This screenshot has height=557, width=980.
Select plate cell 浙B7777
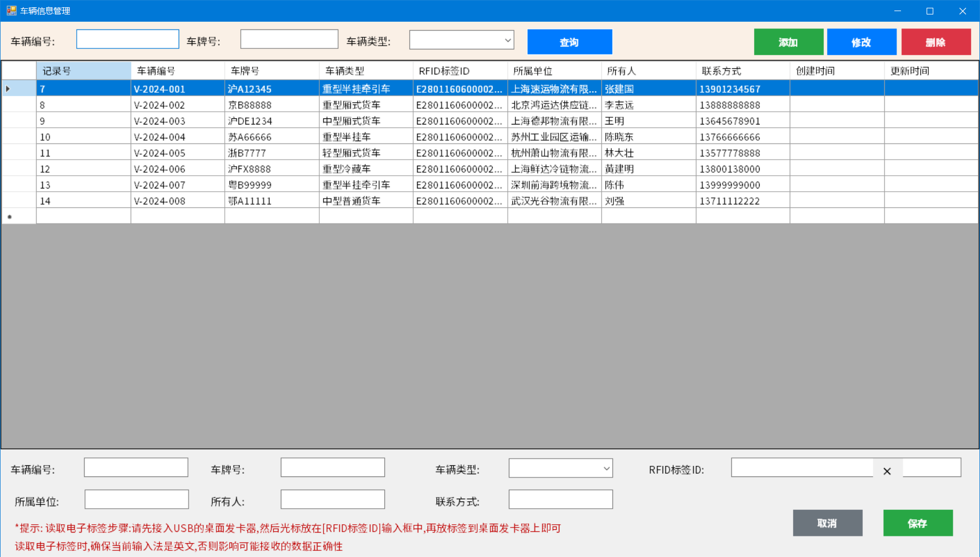(x=272, y=153)
